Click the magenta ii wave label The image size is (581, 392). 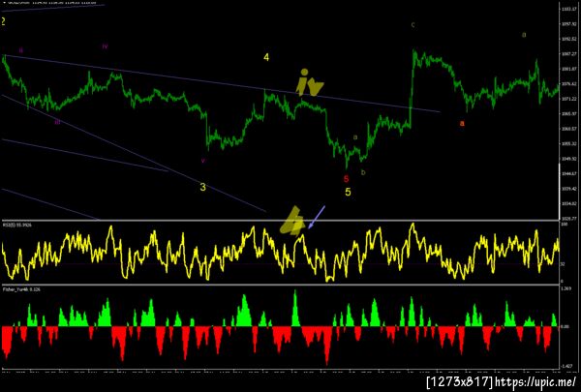coord(20,50)
